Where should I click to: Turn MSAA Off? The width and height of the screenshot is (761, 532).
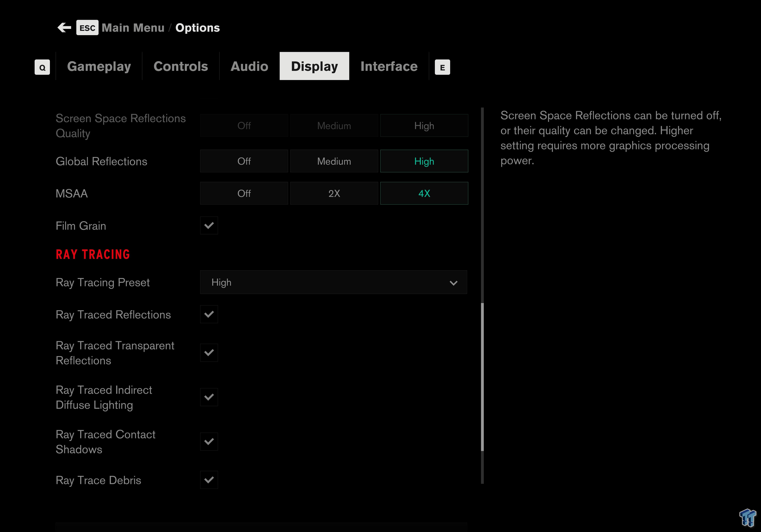coord(244,193)
